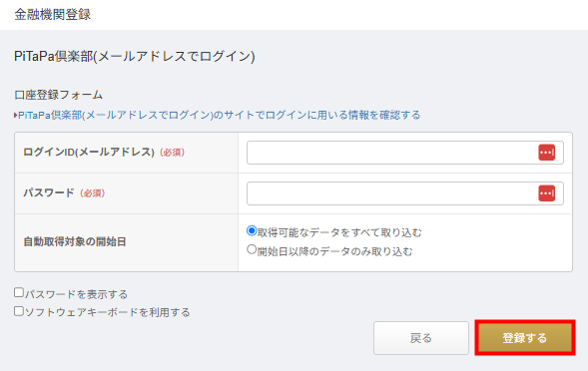588x371 pixels.
Task: Click the 登録する button
Action: click(525, 338)
